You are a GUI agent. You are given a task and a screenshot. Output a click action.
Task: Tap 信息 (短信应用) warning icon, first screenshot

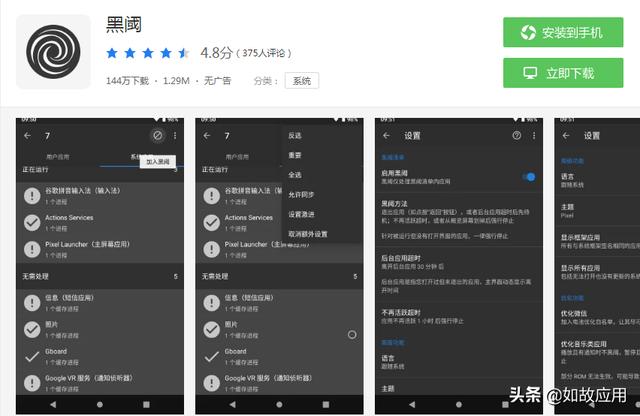[x=32, y=303]
